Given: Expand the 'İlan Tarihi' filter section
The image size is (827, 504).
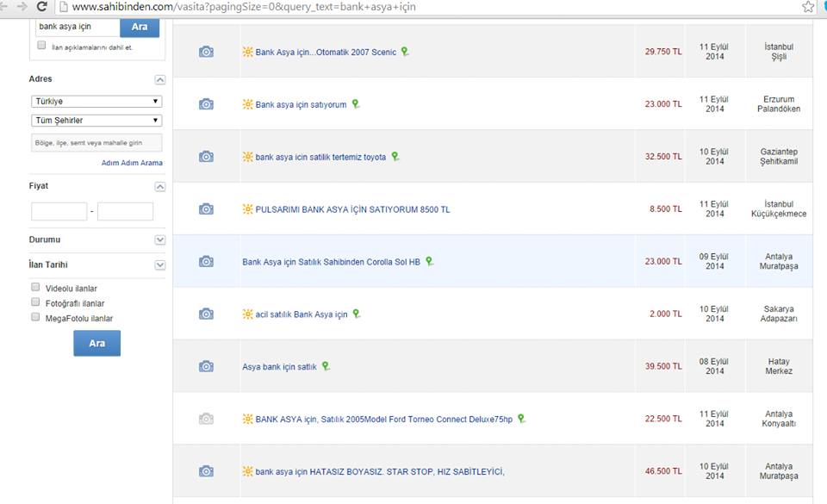Looking at the screenshot, I should (x=159, y=265).
